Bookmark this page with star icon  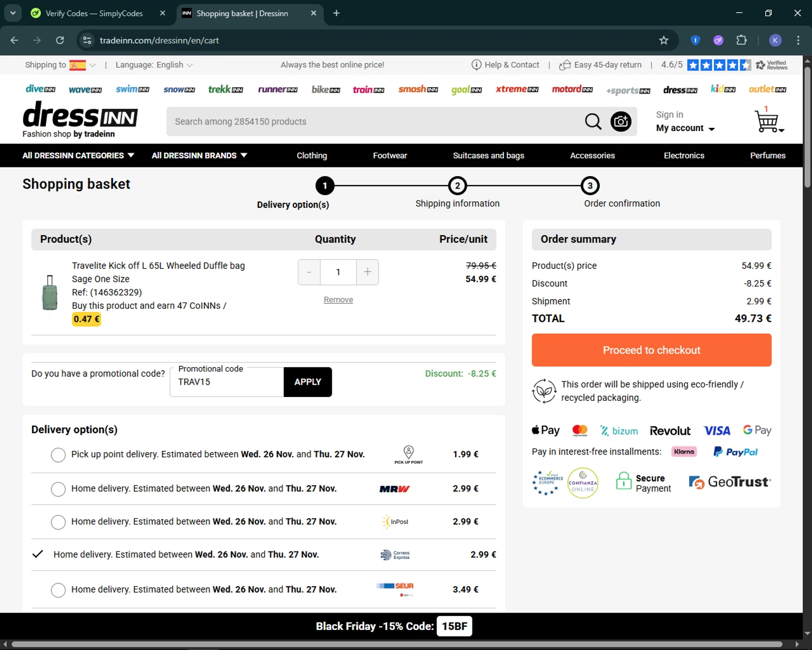coord(664,40)
